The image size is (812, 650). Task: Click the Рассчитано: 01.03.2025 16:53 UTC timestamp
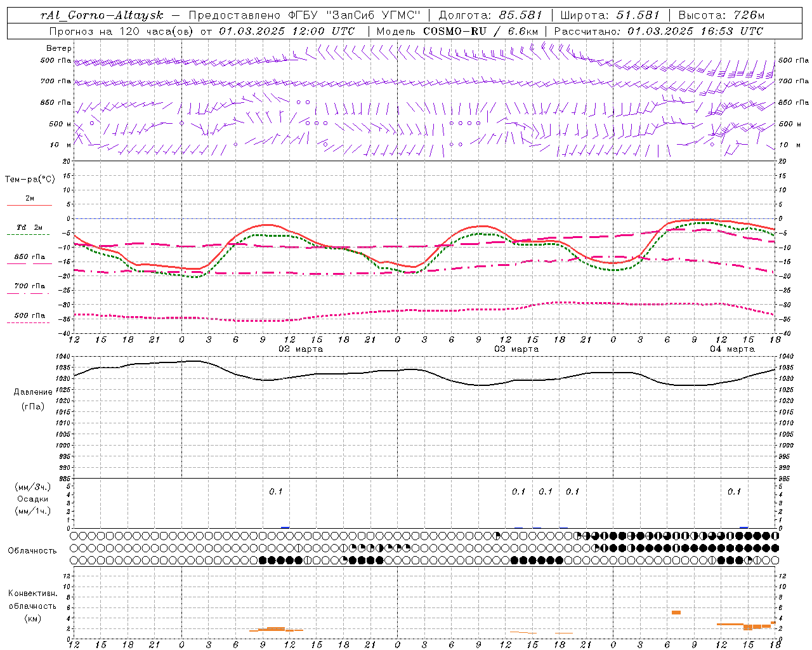click(658, 31)
